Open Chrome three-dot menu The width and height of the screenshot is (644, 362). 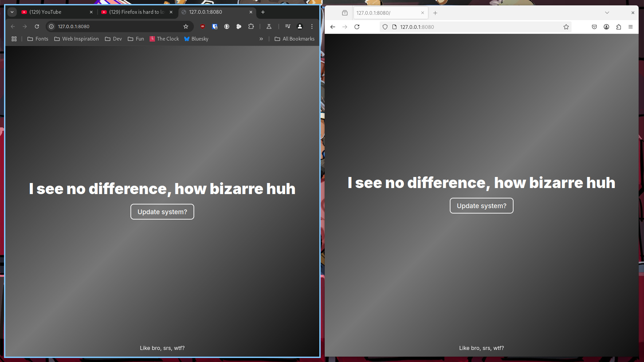tap(312, 26)
